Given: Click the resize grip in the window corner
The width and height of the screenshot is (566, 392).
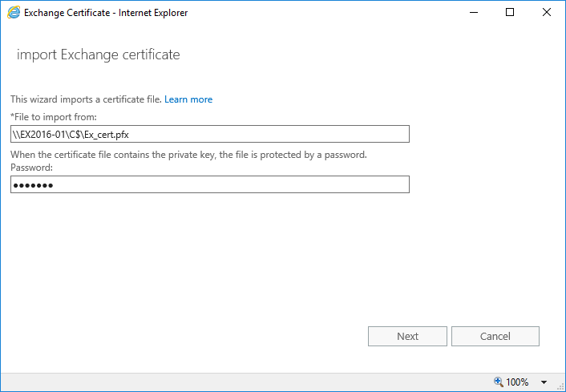Looking at the screenshot, I should [560, 386].
